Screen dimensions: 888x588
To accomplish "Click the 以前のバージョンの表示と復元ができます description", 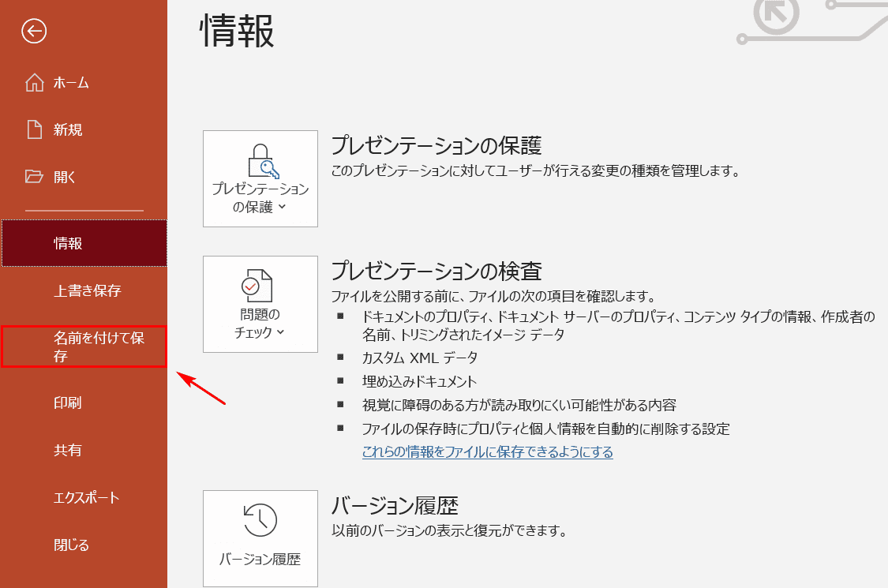I will click(449, 531).
